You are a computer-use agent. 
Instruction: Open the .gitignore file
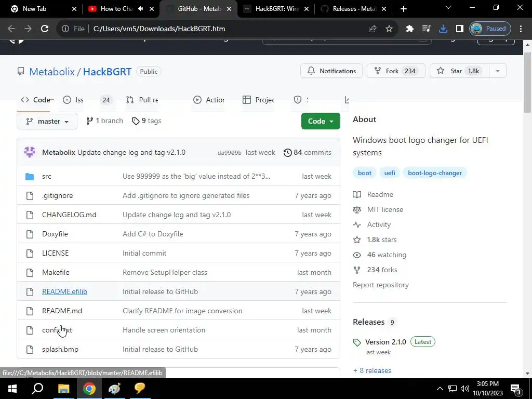(x=57, y=195)
